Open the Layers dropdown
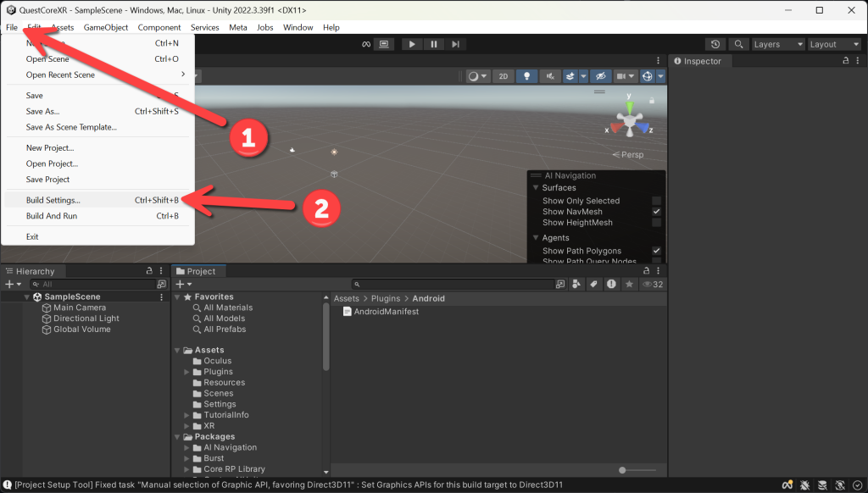 click(x=778, y=44)
